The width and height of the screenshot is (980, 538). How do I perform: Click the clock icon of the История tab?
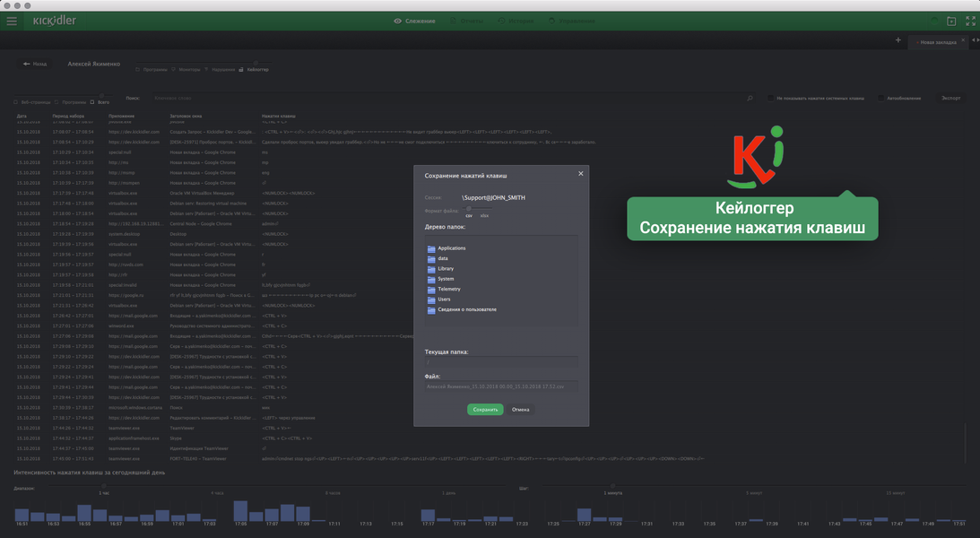(501, 22)
